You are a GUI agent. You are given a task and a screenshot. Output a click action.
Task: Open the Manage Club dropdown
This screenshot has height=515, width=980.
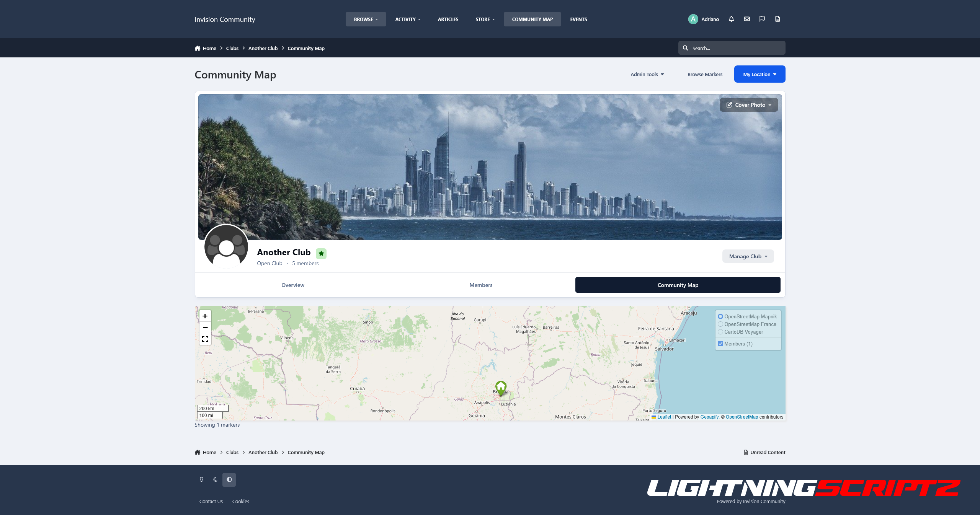[x=748, y=256]
